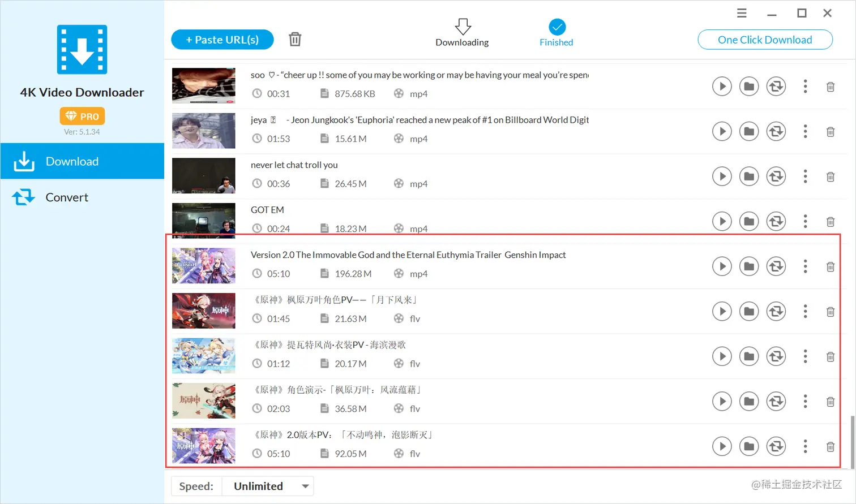Image resolution: width=856 pixels, height=504 pixels.
Task: Click the vertical scrollbar of the list
Action: click(x=853, y=442)
